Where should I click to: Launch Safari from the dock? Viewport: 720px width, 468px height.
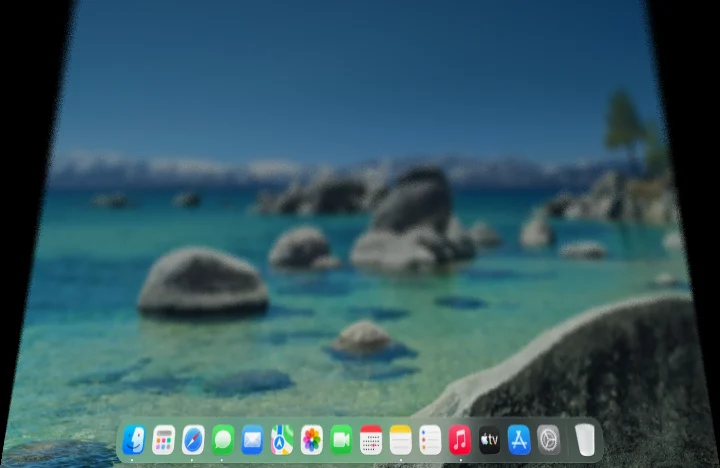(x=193, y=440)
